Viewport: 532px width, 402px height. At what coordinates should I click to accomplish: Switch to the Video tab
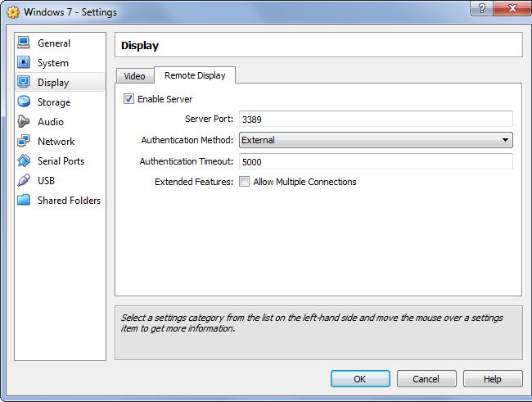(134, 76)
